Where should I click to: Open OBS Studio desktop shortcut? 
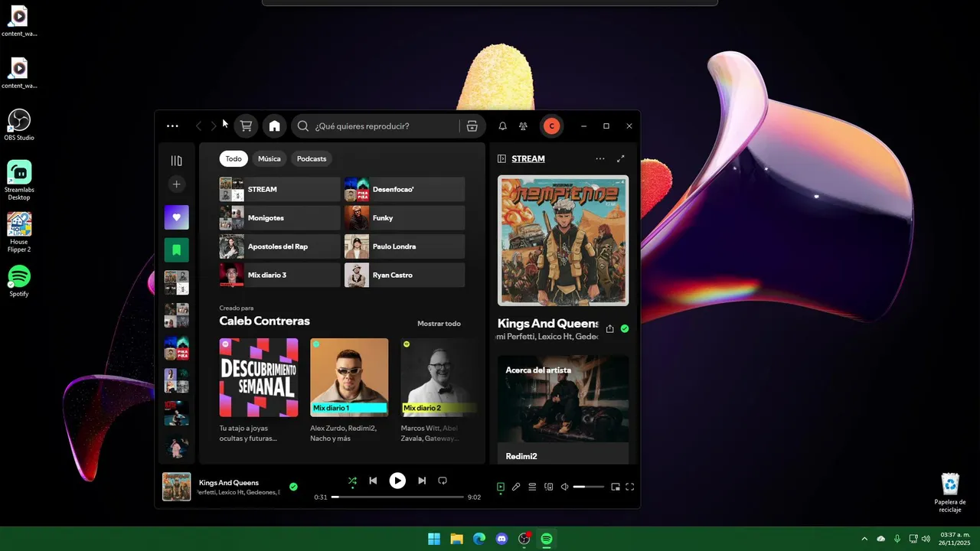pos(19,125)
